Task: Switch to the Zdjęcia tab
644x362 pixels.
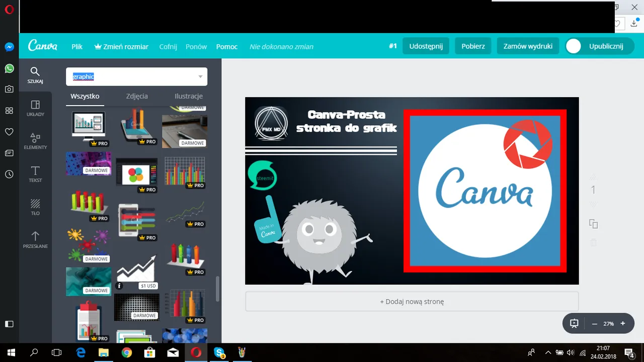Action: tap(137, 96)
